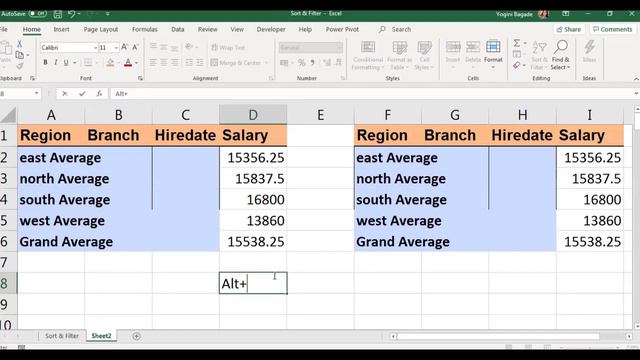Click the Share button
This screenshot has width=640, height=360.
[569, 29]
